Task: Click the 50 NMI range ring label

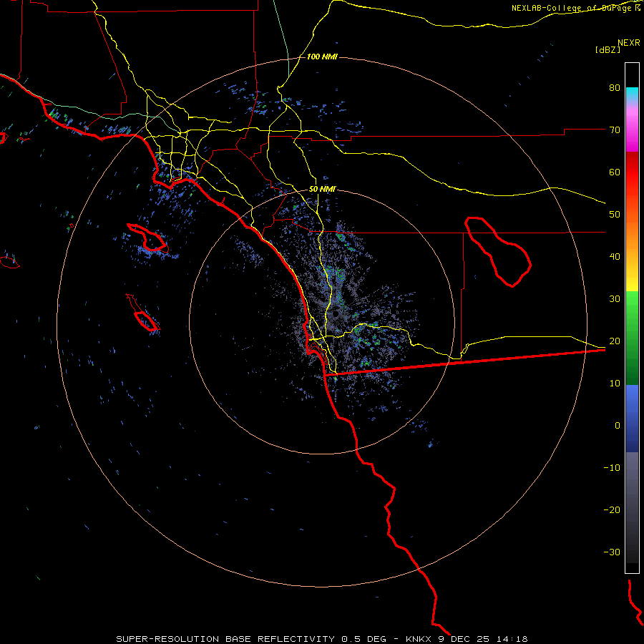Action: [322, 190]
